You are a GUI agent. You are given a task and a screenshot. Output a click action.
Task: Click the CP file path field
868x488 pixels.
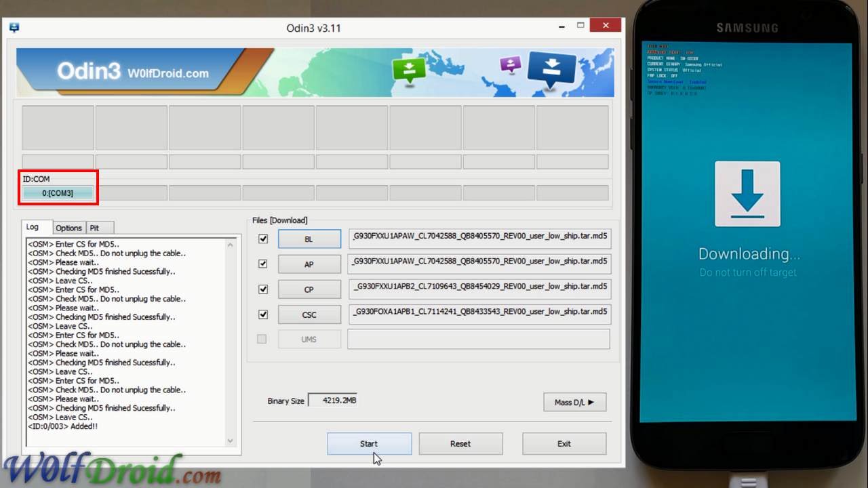click(479, 289)
